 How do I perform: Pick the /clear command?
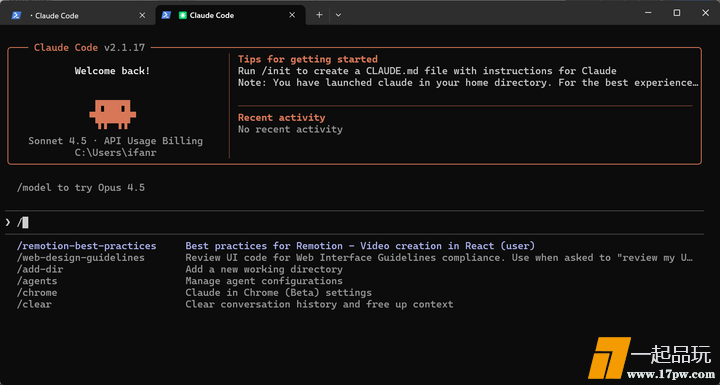pyautogui.click(x=34, y=304)
